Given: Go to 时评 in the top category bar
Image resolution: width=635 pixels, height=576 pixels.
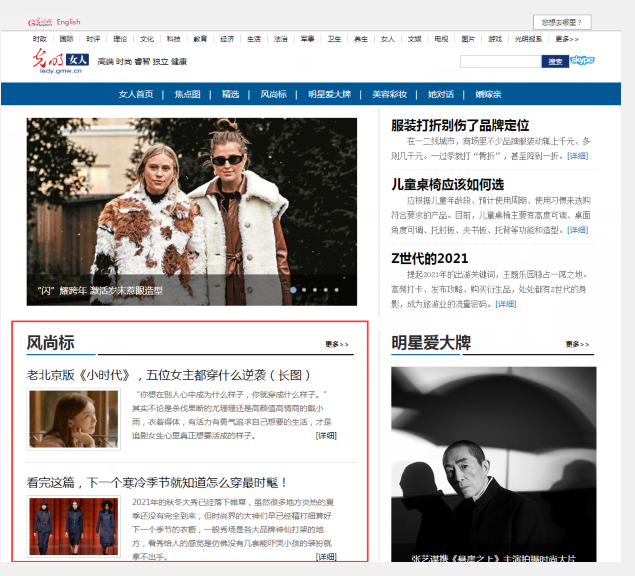Looking at the screenshot, I should point(93,39).
